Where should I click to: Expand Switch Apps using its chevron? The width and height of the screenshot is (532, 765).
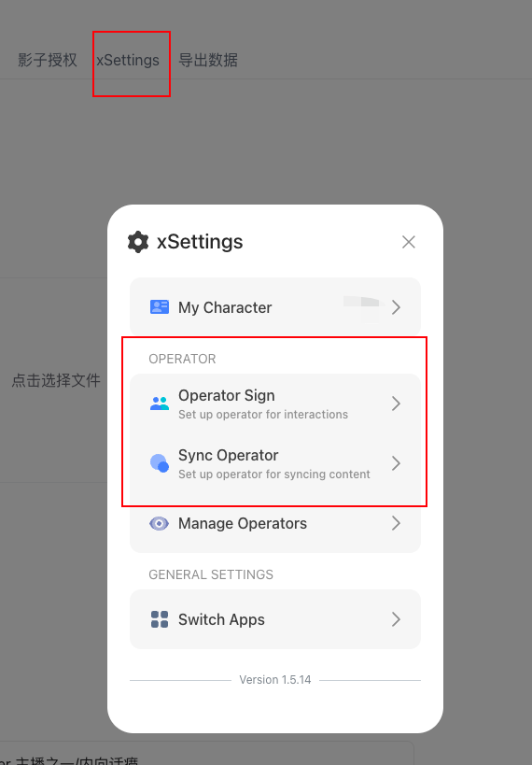pyautogui.click(x=396, y=619)
